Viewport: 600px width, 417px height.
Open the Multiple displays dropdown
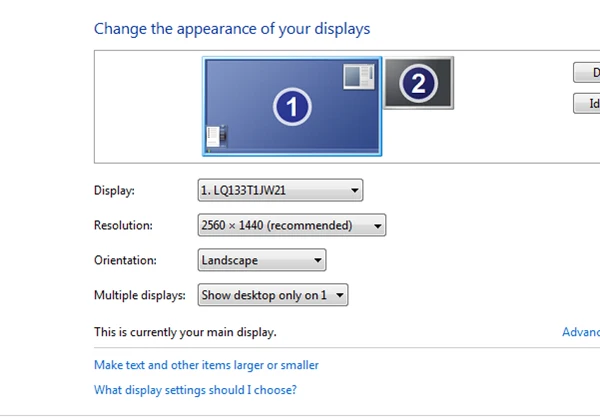[x=272, y=295]
